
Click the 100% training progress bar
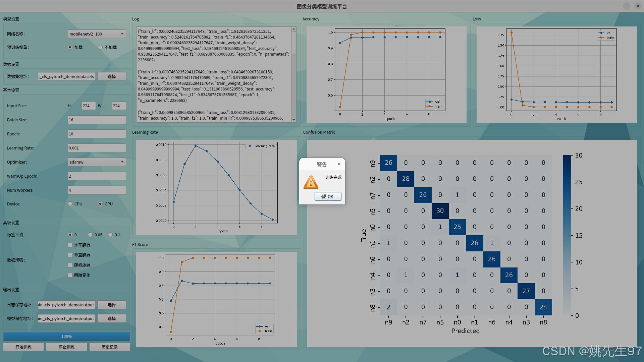[66, 336]
